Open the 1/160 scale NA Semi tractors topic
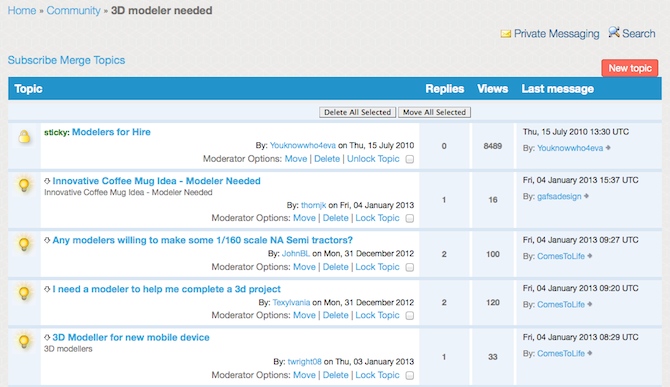 [x=203, y=240]
